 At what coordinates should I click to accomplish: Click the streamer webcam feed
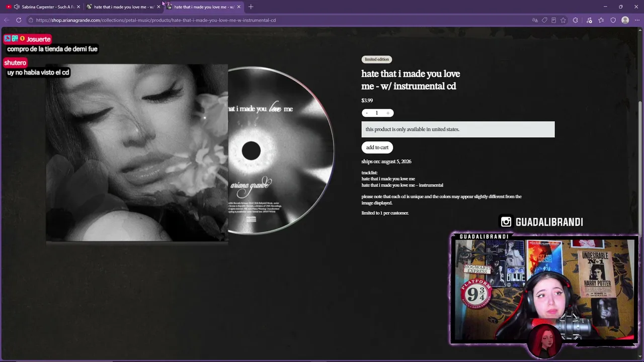click(x=545, y=290)
